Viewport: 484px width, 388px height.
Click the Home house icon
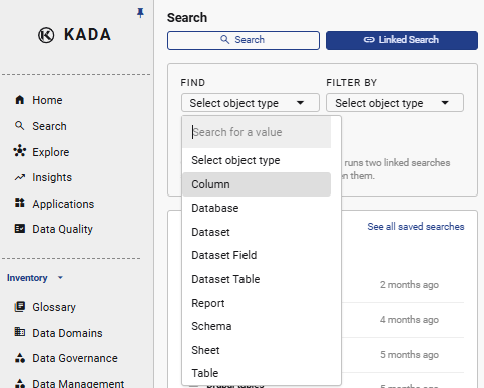coord(20,100)
